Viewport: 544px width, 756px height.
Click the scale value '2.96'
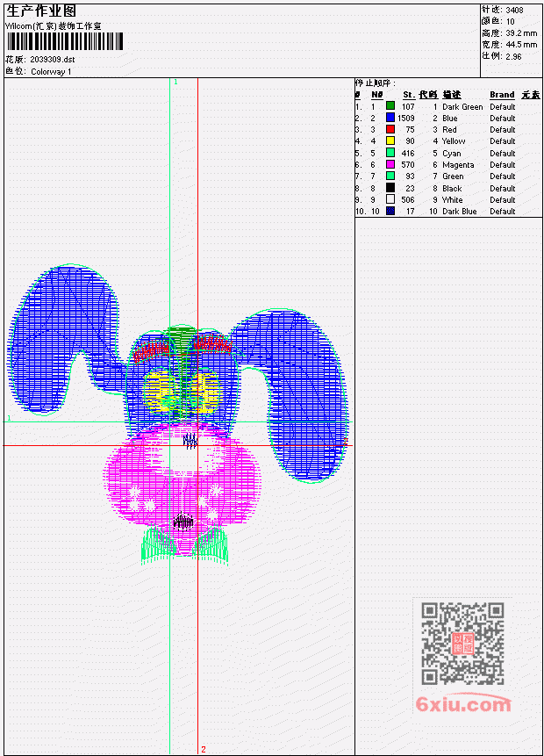513,56
